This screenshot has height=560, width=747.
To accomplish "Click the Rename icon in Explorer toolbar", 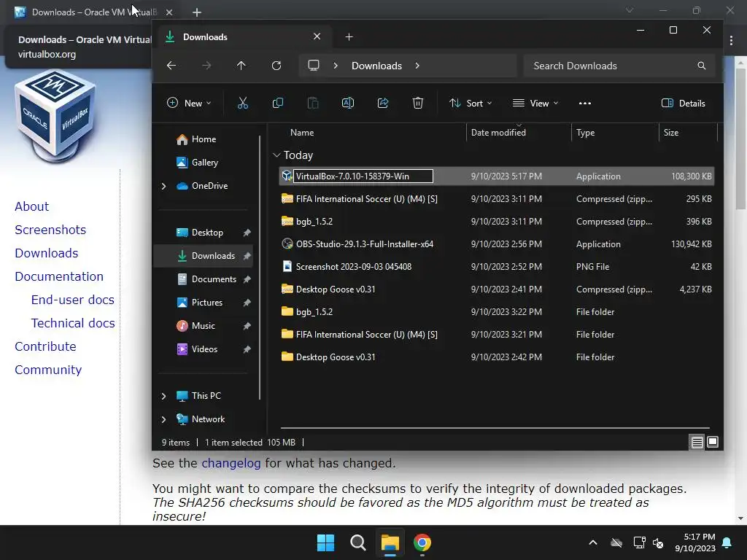I will [348, 103].
